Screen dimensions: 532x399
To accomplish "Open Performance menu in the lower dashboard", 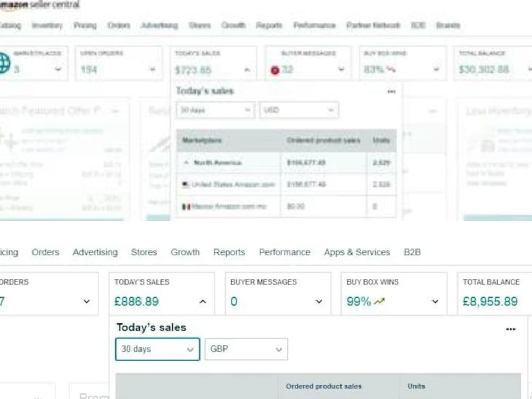I will (284, 252).
